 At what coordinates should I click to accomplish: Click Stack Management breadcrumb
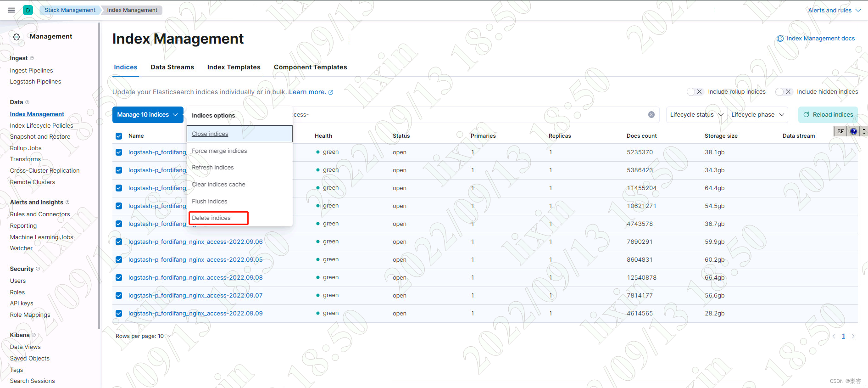click(70, 10)
